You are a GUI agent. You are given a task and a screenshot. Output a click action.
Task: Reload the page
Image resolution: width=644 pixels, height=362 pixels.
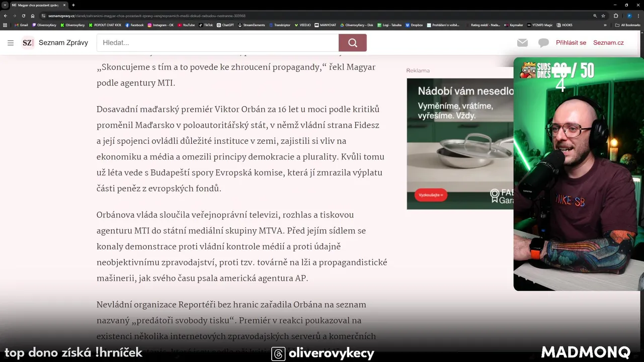click(24, 16)
